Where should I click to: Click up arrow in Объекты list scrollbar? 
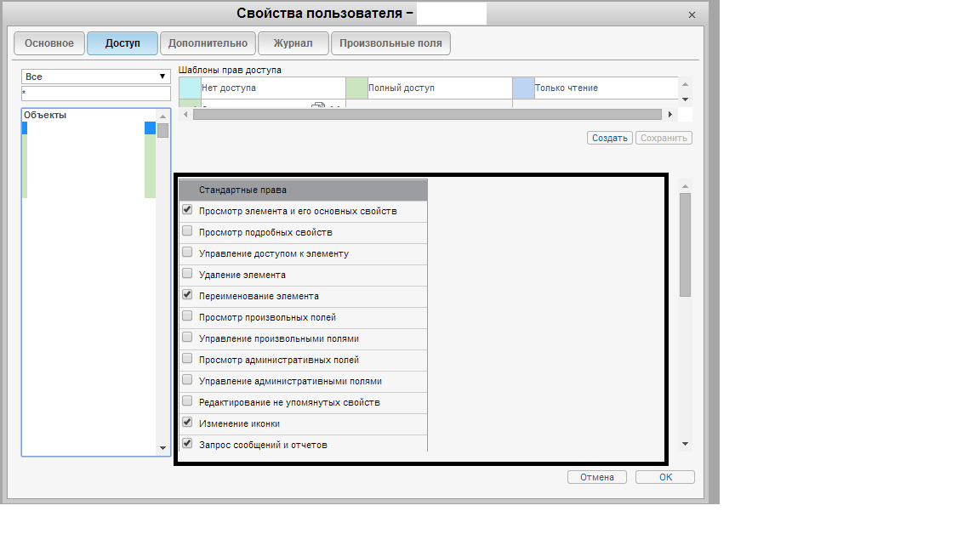click(162, 116)
